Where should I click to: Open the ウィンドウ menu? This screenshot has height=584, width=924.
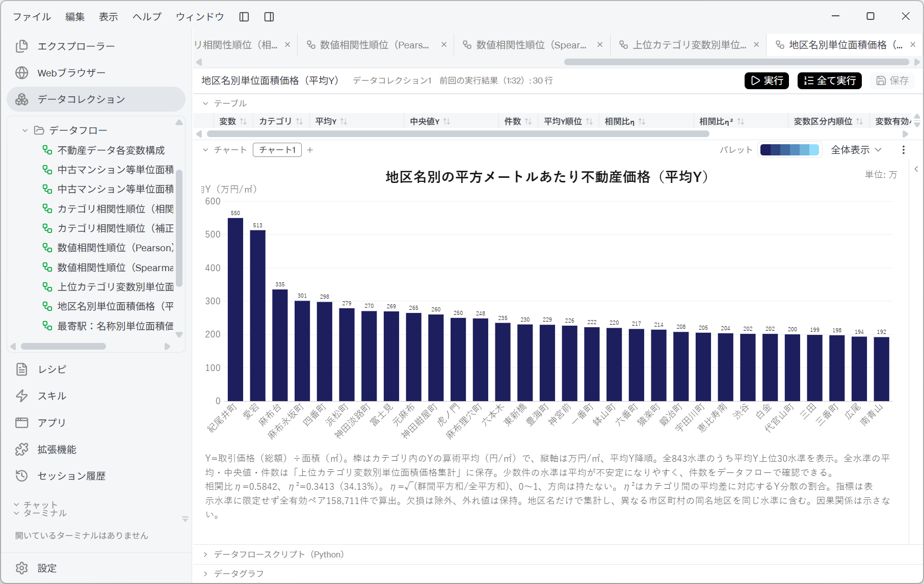coord(200,17)
